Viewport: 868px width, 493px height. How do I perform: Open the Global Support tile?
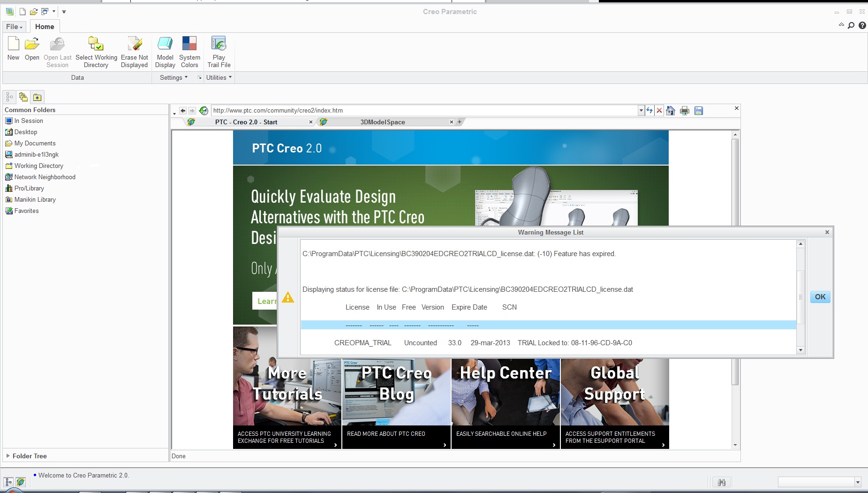615,403
